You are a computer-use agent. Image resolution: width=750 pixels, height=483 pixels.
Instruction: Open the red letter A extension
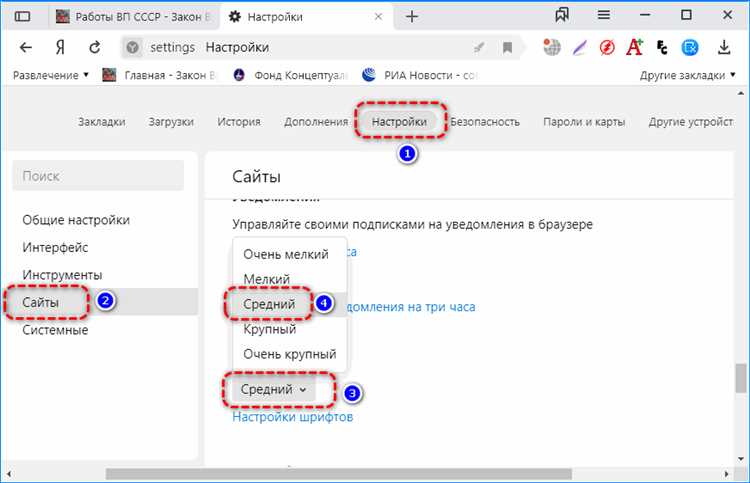[634, 47]
